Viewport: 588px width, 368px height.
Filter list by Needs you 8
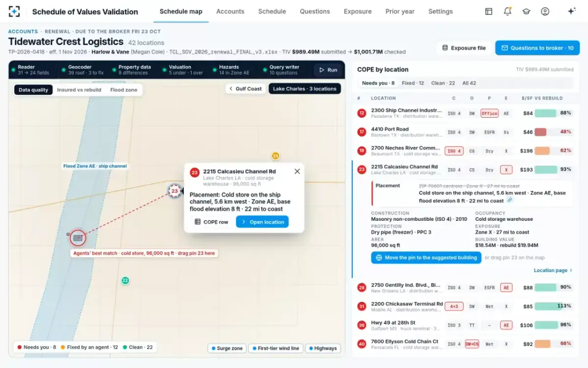pyautogui.click(x=378, y=83)
